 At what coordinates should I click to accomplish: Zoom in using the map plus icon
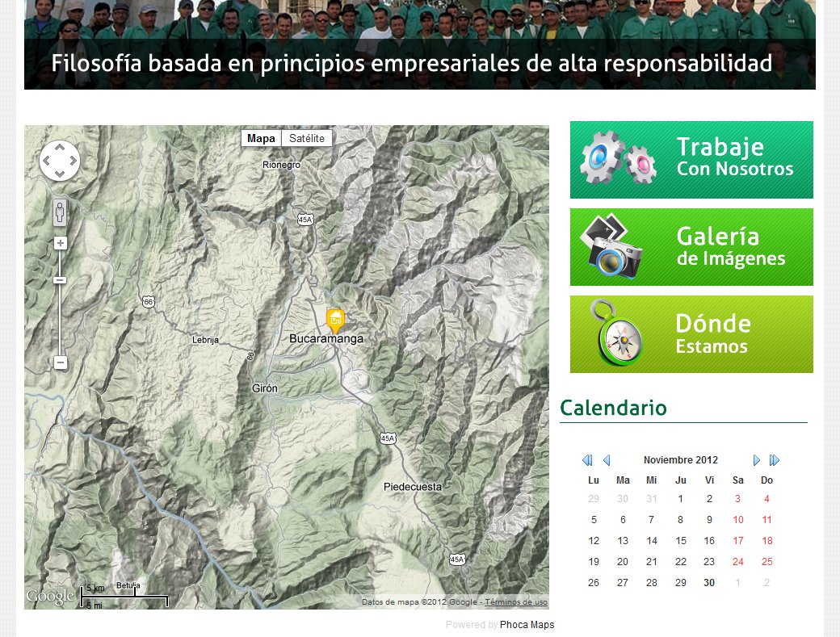(x=60, y=242)
